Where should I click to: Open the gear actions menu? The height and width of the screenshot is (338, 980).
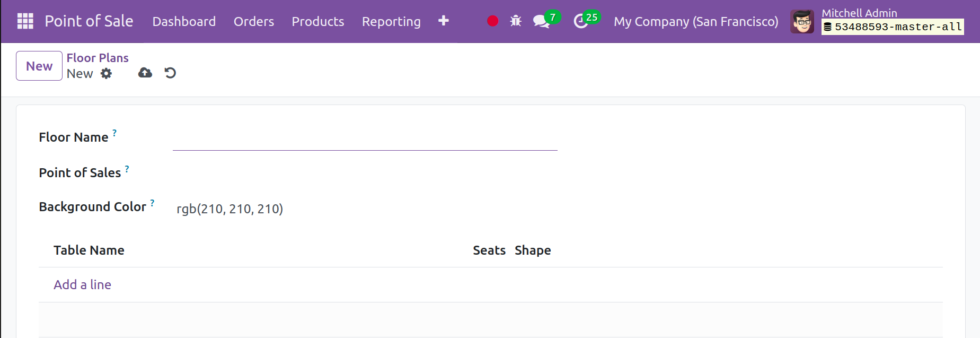tap(107, 74)
